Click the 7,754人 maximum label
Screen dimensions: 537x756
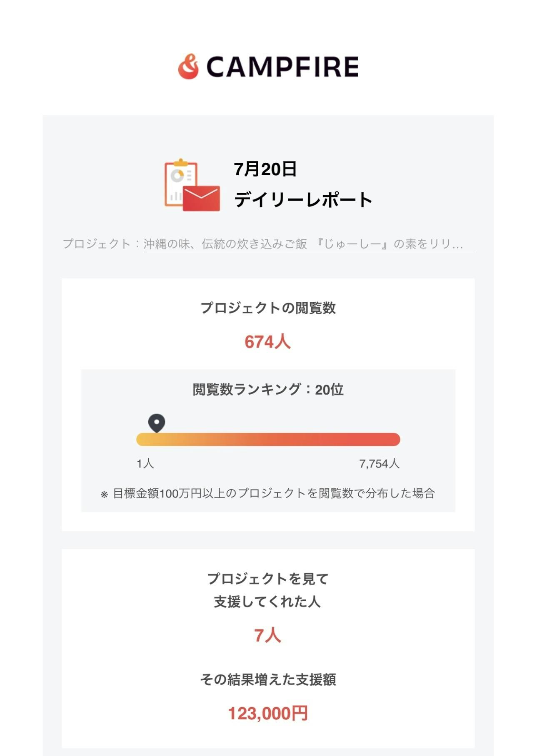[379, 464]
